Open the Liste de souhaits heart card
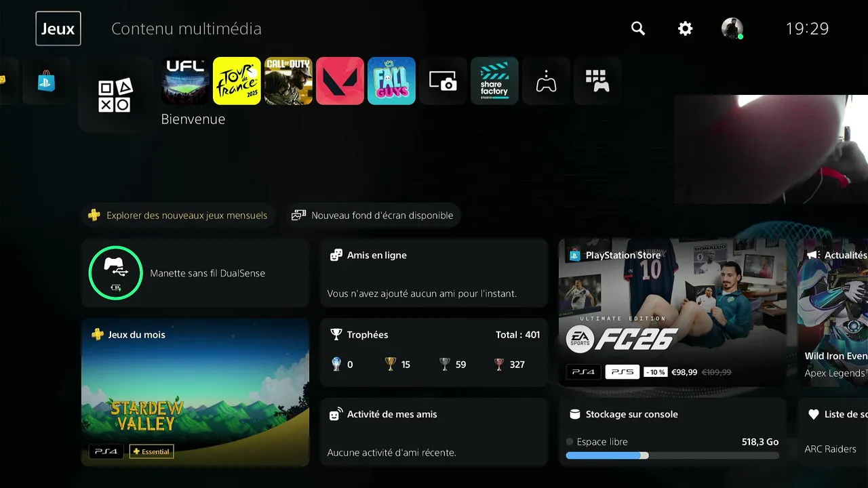Image resolution: width=868 pixels, height=488 pixels. 833,432
